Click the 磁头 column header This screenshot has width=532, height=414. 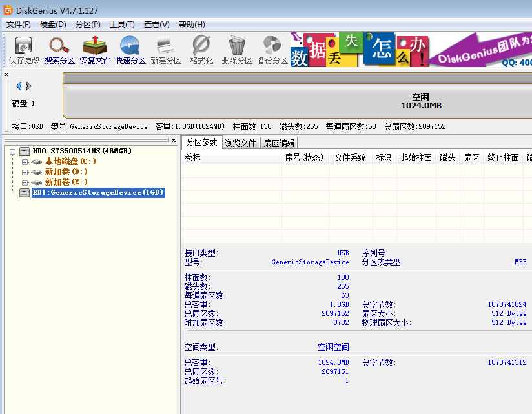447,157
